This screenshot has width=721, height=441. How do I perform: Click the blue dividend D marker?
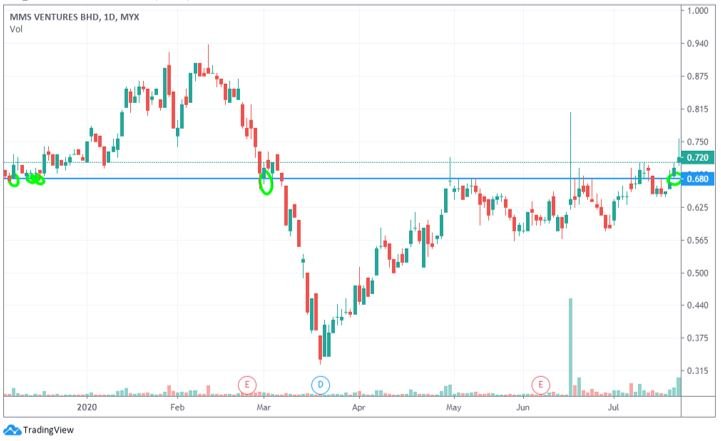point(320,384)
